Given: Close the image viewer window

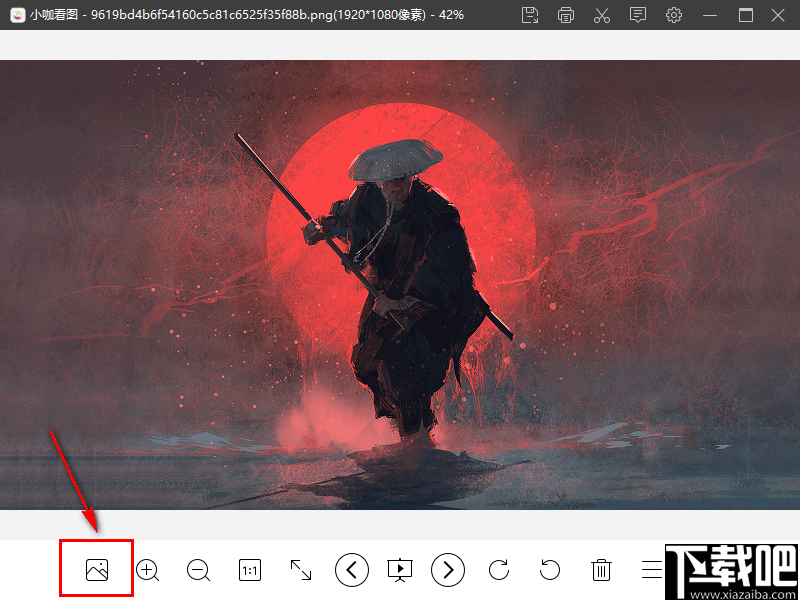Looking at the screenshot, I should (778, 15).
